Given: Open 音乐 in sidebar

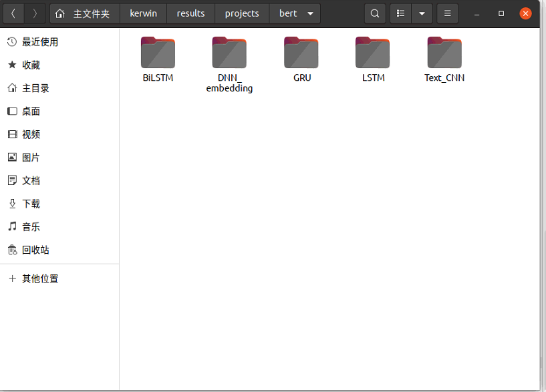Looking at the screenshot, I should point(59,226).
